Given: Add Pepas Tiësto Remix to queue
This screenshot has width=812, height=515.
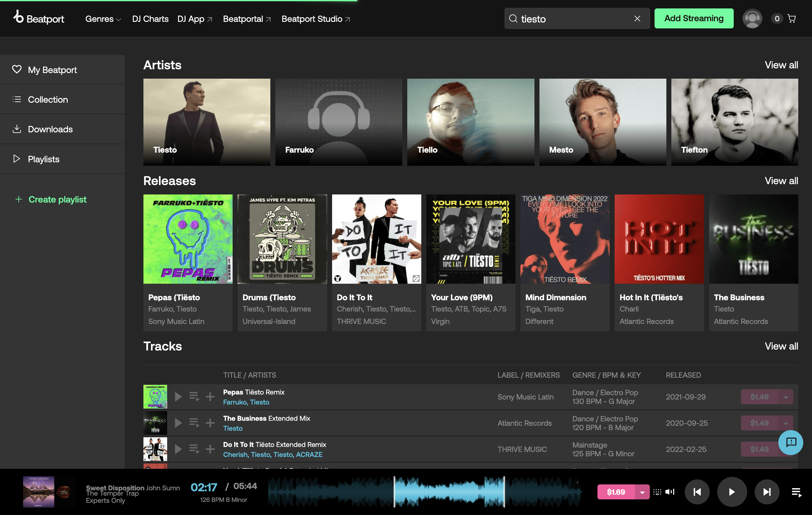Looking at the screenshot, I should point(194,396).
